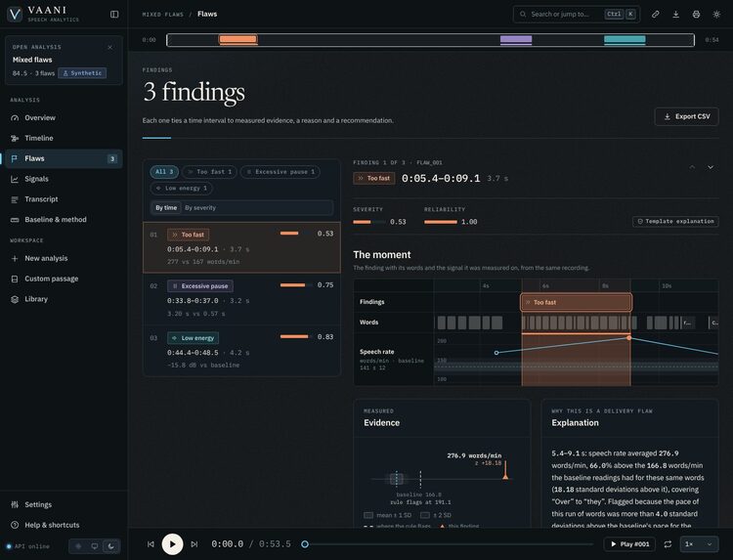This screenshot has width=733, height=560.
Task: Open the 1× playback speed dropdown
Action: [699, 544]
